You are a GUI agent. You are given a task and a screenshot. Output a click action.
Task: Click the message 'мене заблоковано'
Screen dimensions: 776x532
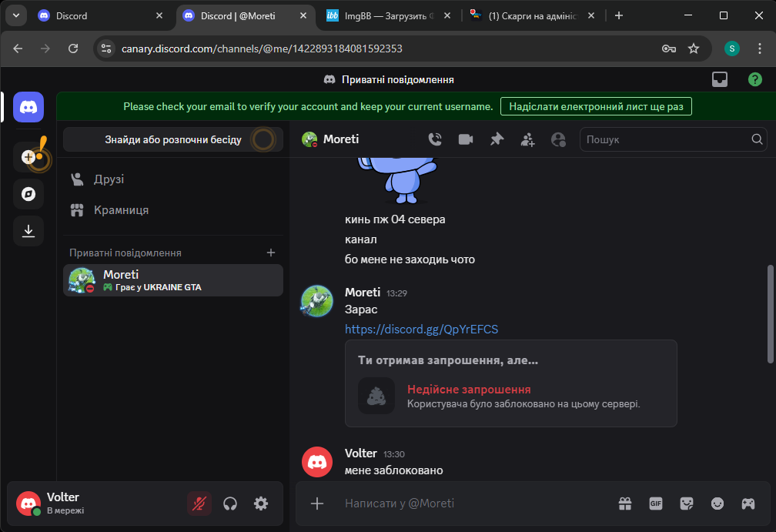pos(393,470)
